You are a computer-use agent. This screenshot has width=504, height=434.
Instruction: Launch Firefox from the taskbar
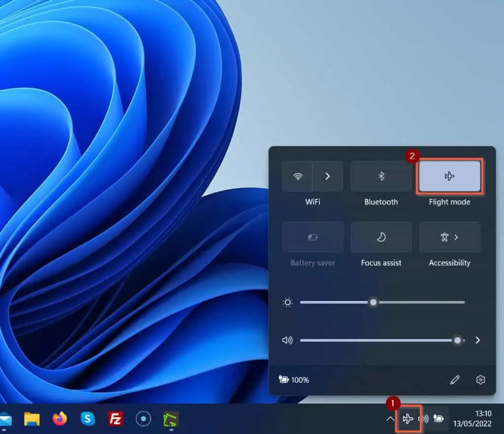(x=60, y=420)
